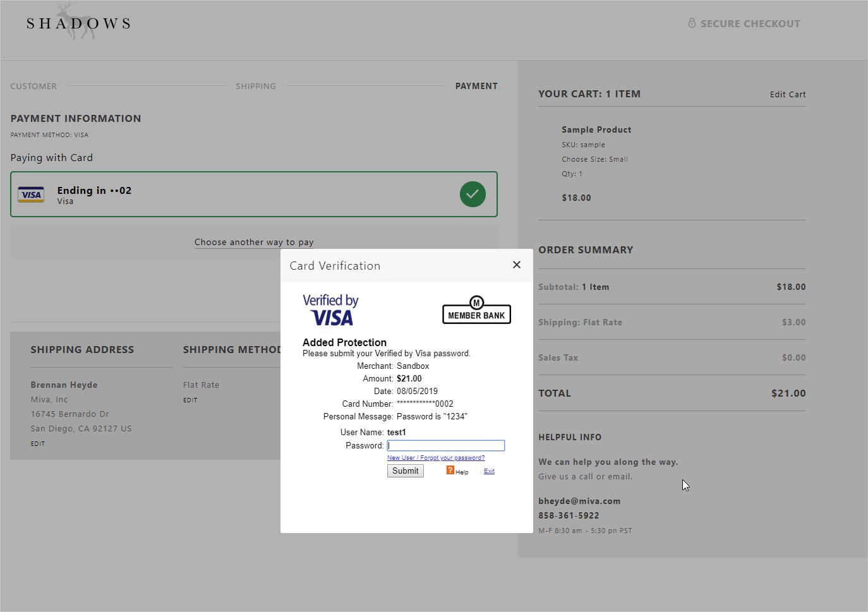Image resolution: width=868 pixels, height=612 pixels.
Task: Close the Card Verification dialog
Action: pos(516,265)
